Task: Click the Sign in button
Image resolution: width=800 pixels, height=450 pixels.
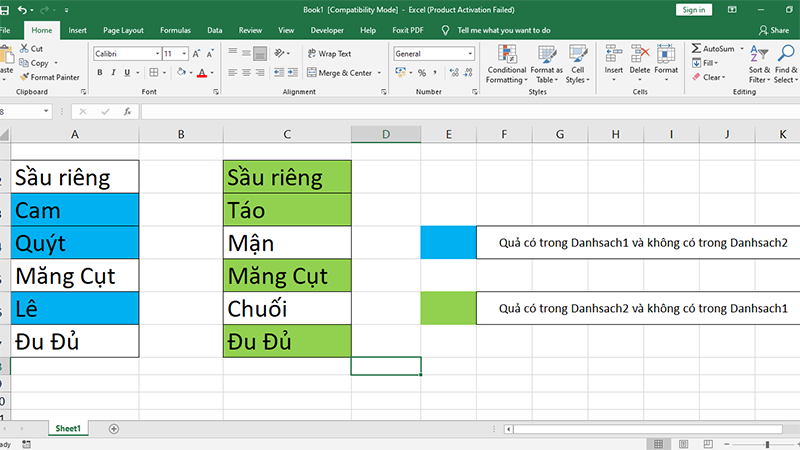Action: (x=694, y=10)
